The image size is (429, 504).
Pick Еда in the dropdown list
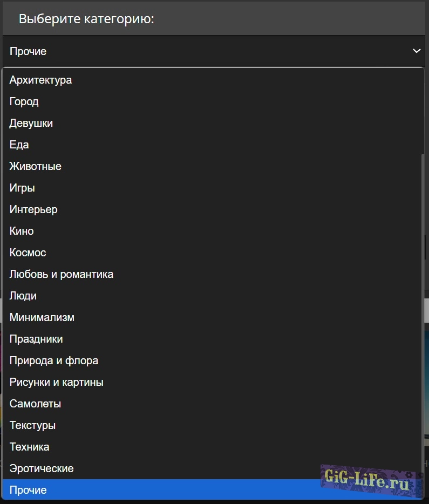[19, 145]
